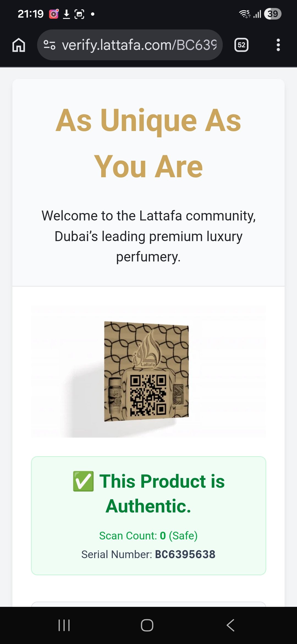Open recent apps with navigation button
297x644 pixels.
click(x=64, y=625)
